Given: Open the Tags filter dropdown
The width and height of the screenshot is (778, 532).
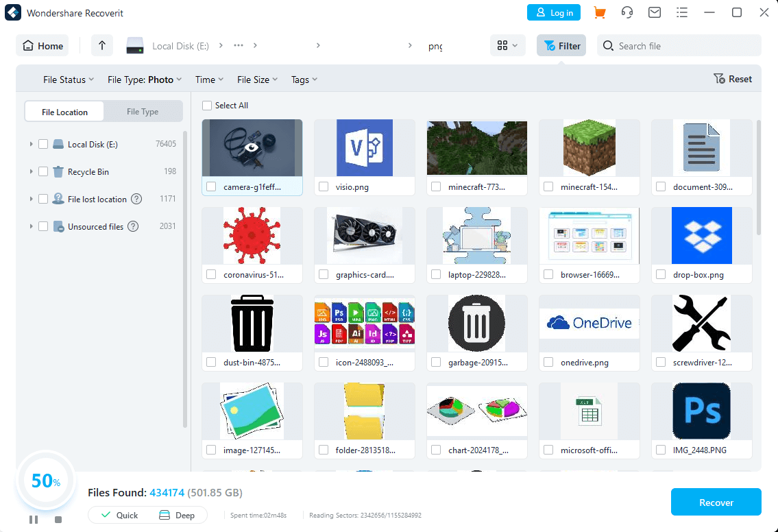Looking at the screenshot, I should coord(304,80).
